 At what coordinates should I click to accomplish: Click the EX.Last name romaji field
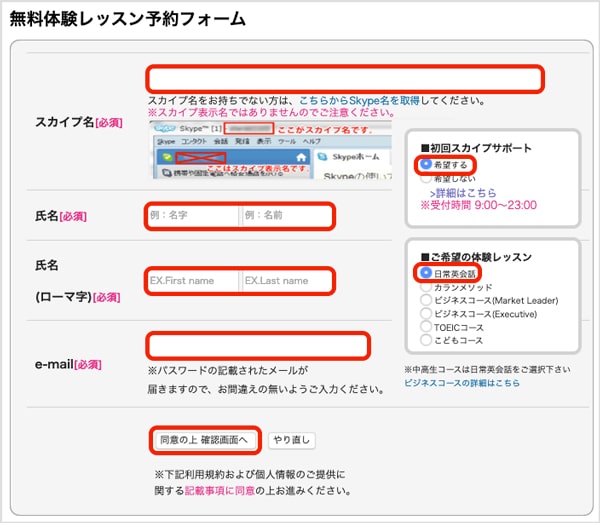(286, 281)
